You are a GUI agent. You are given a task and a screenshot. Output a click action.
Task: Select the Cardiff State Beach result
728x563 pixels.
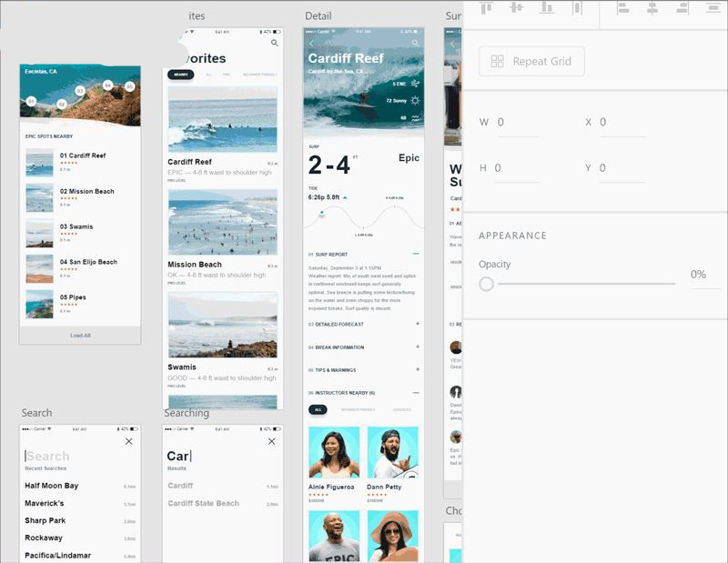pos(203,504)
